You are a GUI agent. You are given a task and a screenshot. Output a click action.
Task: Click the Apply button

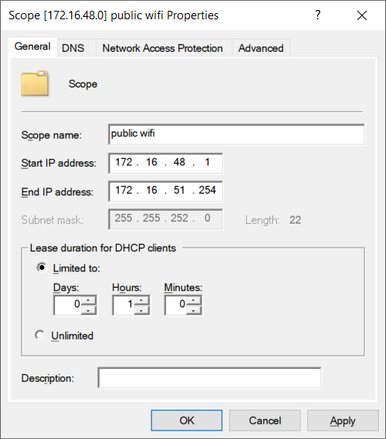point(343,420)
